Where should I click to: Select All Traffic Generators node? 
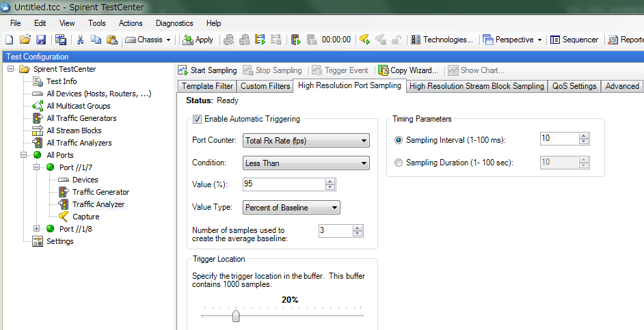point(81,118)
